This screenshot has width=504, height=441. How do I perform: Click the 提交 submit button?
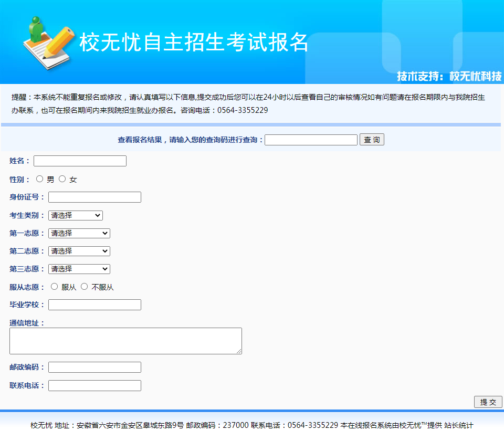(488, 402)
